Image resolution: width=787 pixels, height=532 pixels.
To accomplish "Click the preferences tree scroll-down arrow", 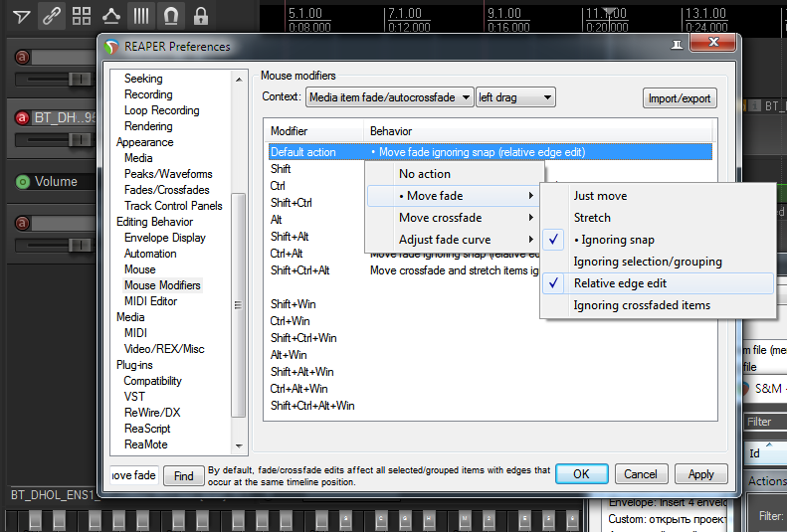I will pos(239,445).
